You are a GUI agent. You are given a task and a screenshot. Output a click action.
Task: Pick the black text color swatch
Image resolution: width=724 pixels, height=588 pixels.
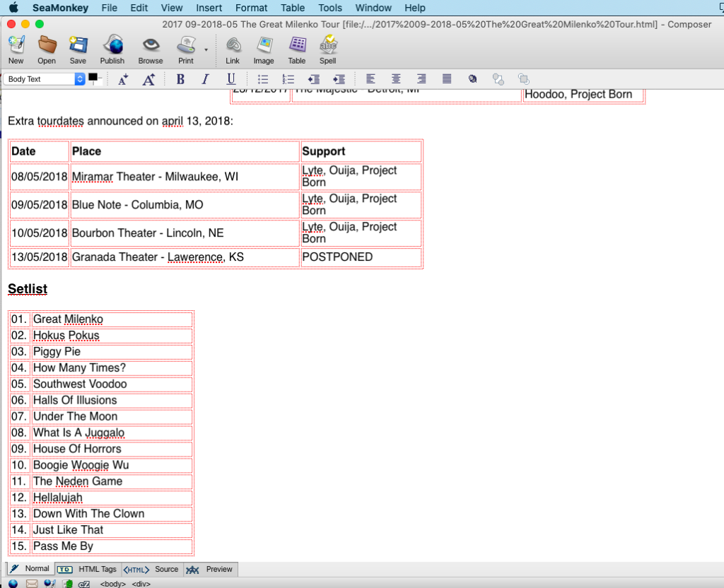click(x=93, y=77)
